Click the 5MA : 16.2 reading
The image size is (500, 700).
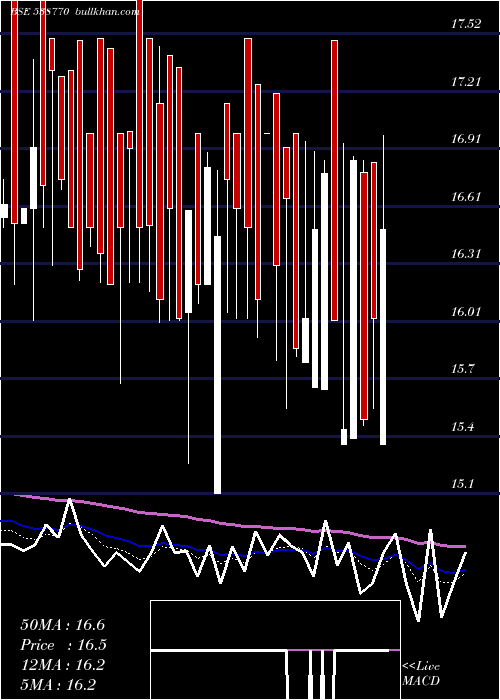click(x=58, y=685)
